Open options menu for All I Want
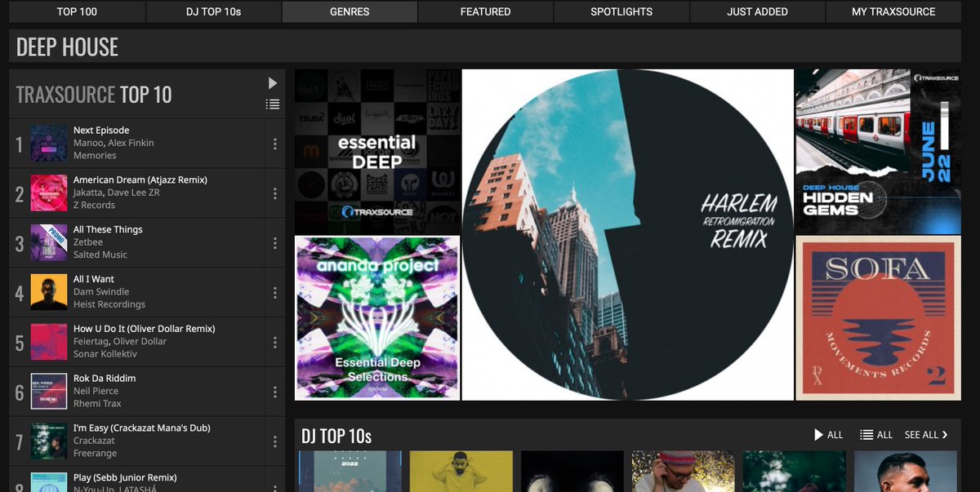Screen dimensions: 980x492 coord(275,290)
